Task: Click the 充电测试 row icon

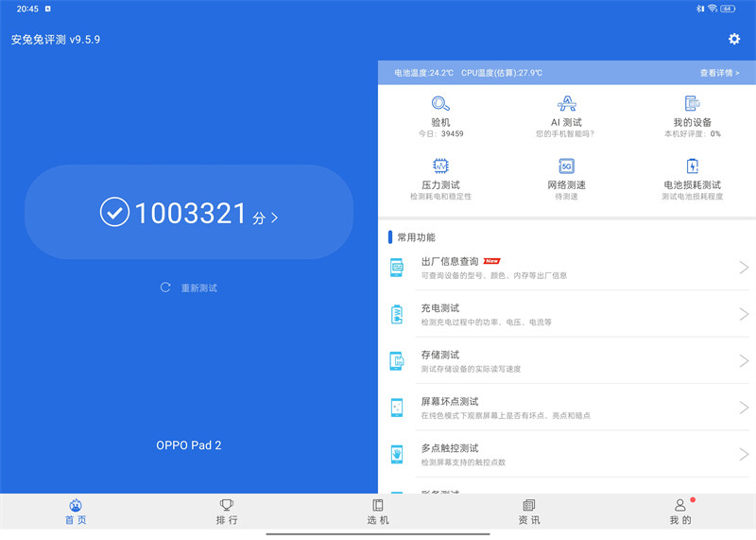Action: [x=396, y=314]
